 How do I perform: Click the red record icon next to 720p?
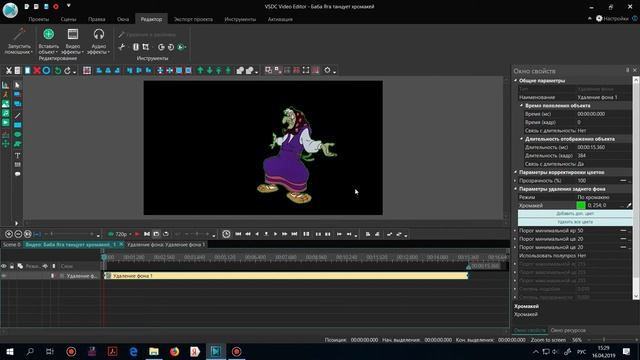tap(137, 234)
